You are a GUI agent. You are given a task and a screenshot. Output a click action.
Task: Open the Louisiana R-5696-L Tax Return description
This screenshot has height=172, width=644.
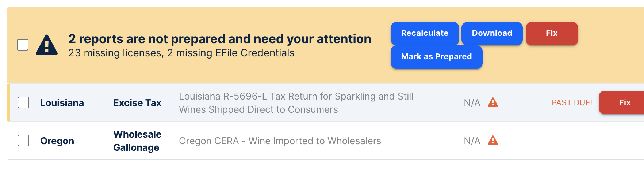click(296, 103)
